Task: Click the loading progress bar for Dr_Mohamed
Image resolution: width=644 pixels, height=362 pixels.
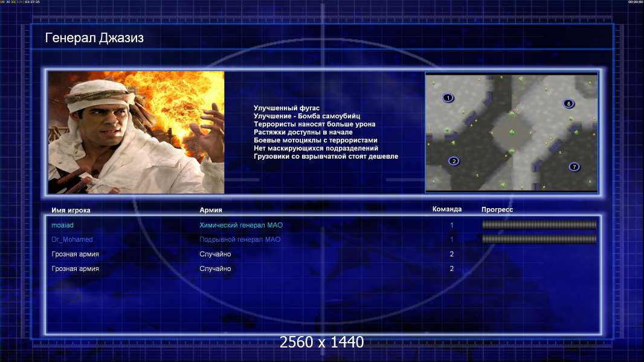Action: pos(539,239)
